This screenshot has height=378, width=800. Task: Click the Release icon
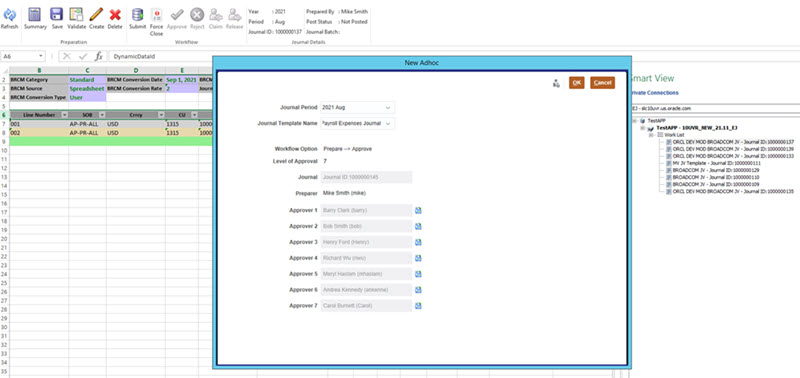234,15
